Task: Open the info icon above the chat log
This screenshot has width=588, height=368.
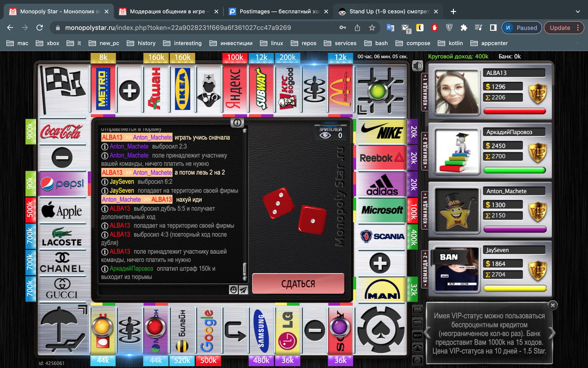Action: (x=237, y=123)
